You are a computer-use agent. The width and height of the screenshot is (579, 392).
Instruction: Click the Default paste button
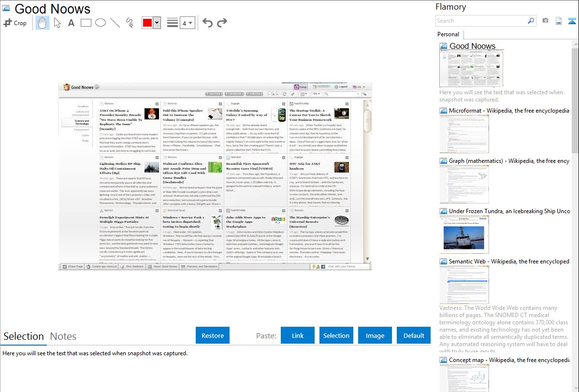414,335
